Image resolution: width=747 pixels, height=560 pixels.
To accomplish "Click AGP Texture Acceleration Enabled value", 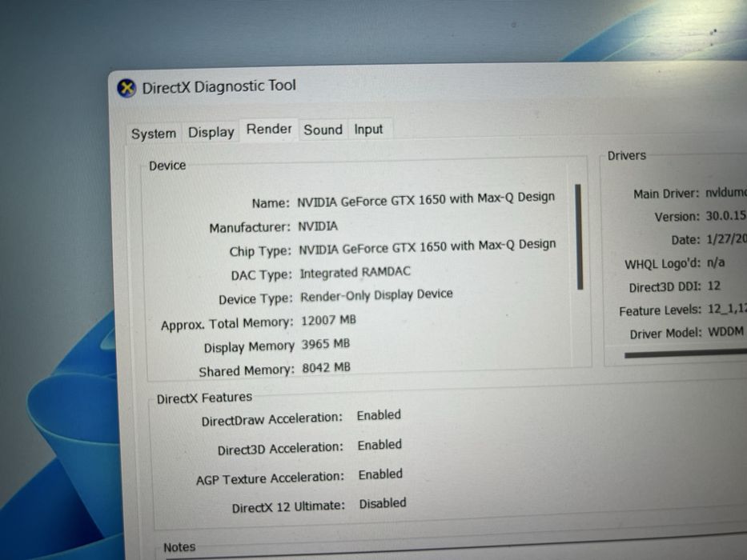I will coord(380,474).
